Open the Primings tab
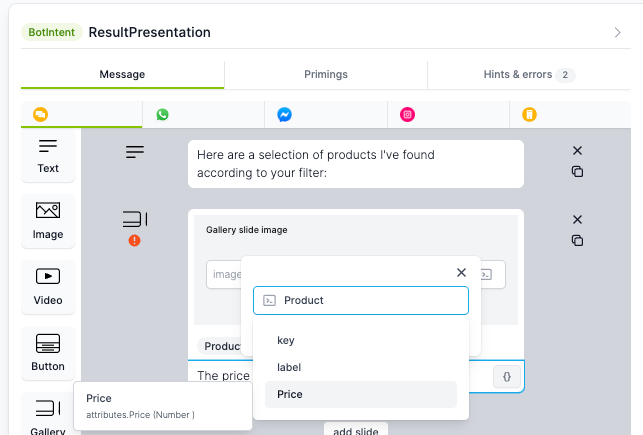 (x=326, y=74)
